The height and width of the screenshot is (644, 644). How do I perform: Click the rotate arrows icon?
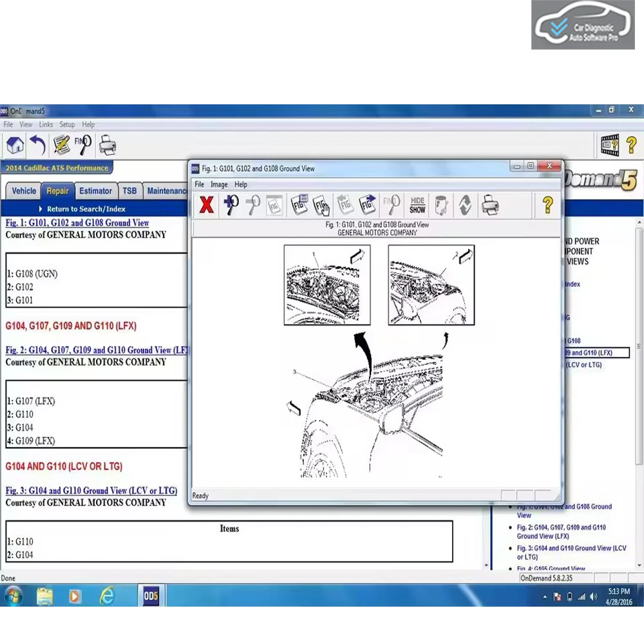(465, 205)
